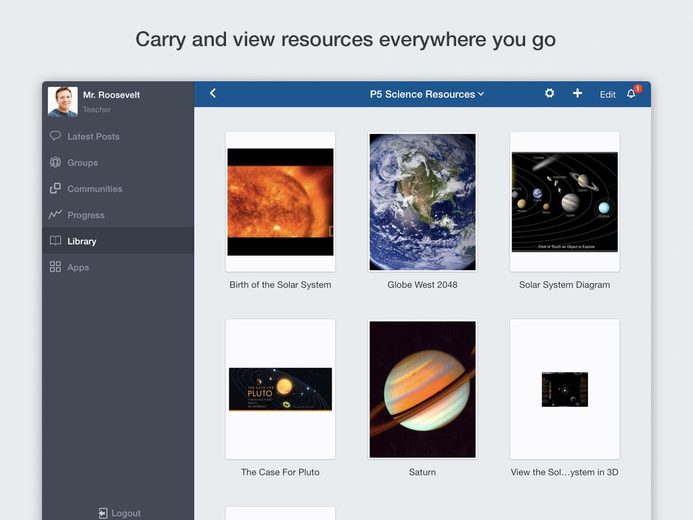693x520 pixels.
Task: Click the Logout text link
Action: [126, 513]
